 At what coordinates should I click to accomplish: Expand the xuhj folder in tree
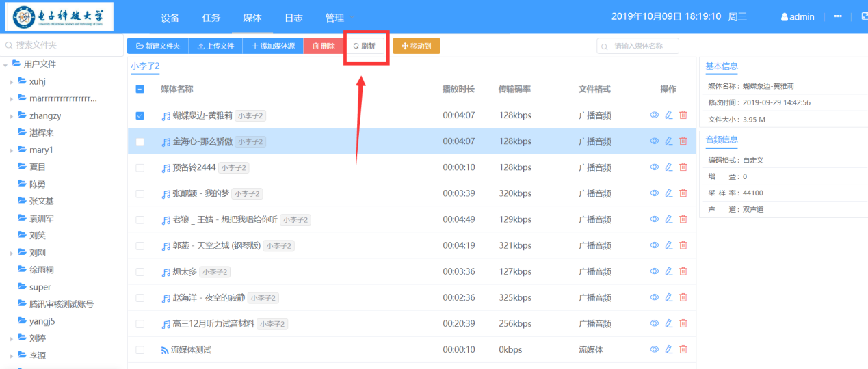click(12, 82)
